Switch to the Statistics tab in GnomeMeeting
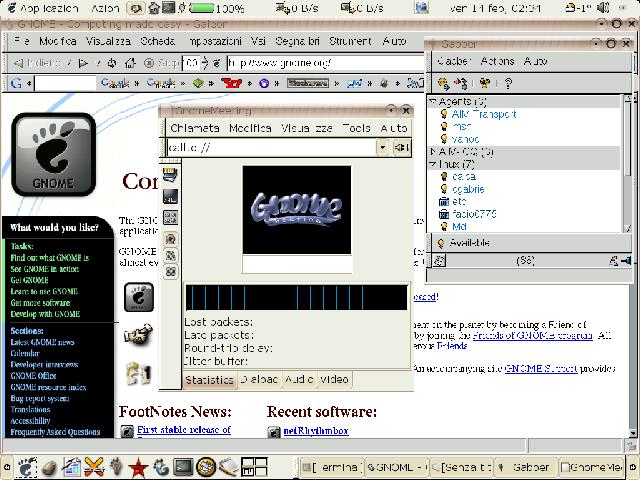640x480 pixels. point(209,380)
